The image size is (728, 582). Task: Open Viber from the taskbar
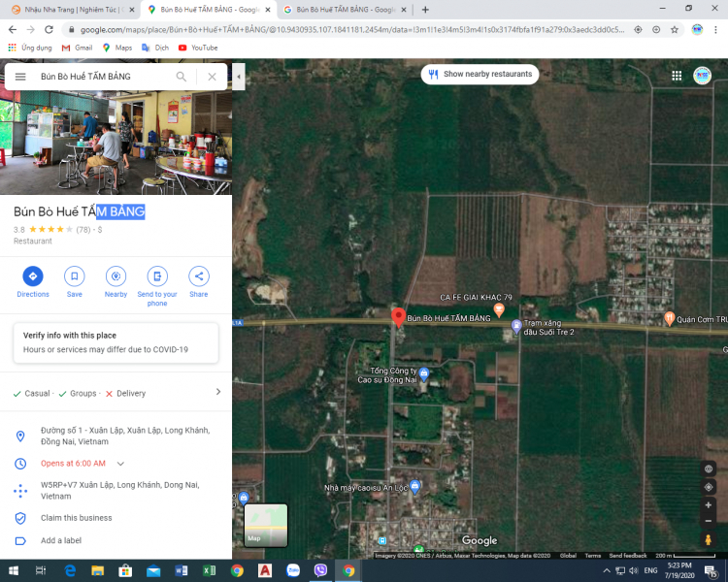(x=321, y=570)
